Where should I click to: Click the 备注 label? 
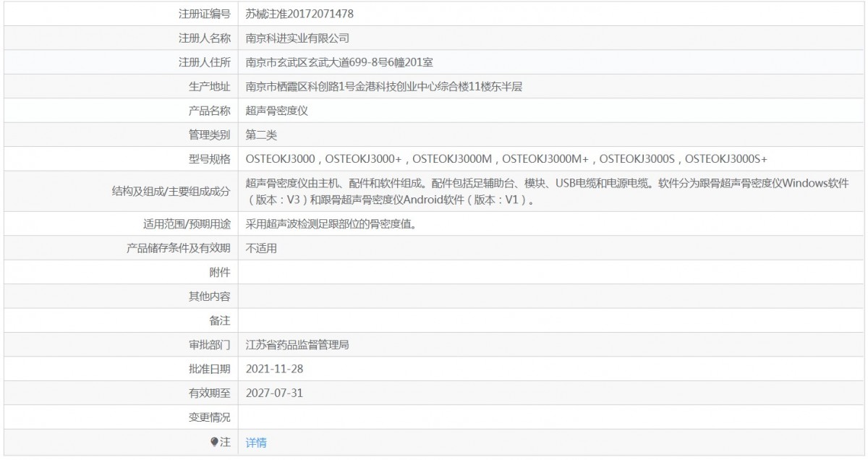coord(220,320)
